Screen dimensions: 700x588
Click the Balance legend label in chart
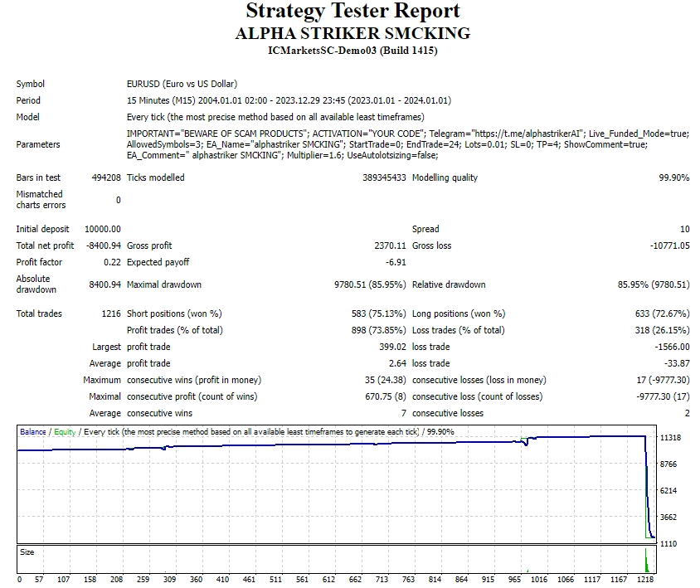coord(33,432)
